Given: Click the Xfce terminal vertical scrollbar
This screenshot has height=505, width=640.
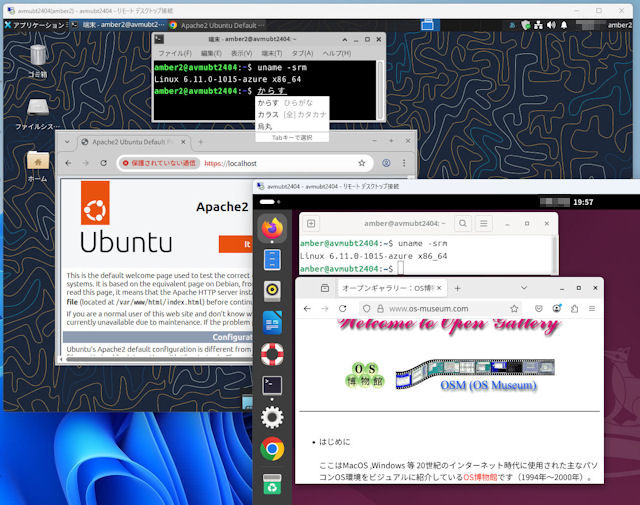Looking at the screenshot, I should 380,90.
